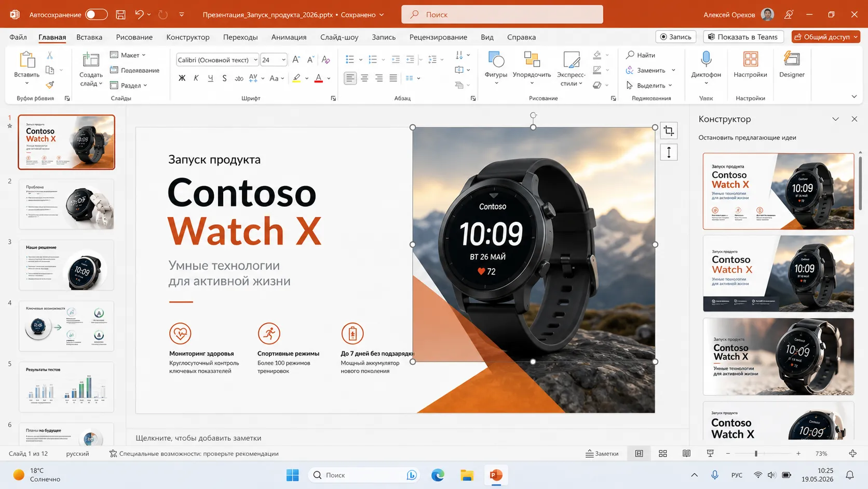
Task: Open Microsoft Edge from the taskbar
Action: point(438,475)
